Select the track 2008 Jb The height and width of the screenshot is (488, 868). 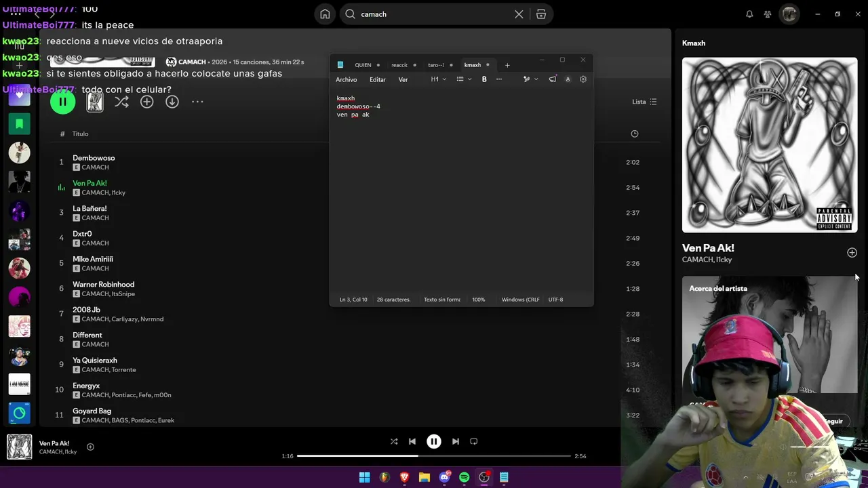[86, 310]
